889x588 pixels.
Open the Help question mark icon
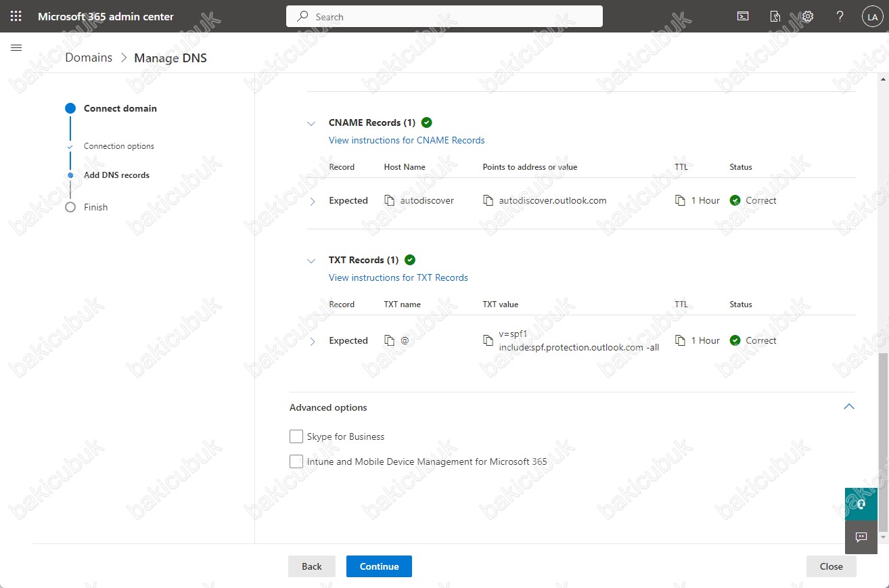coord(840,16)
